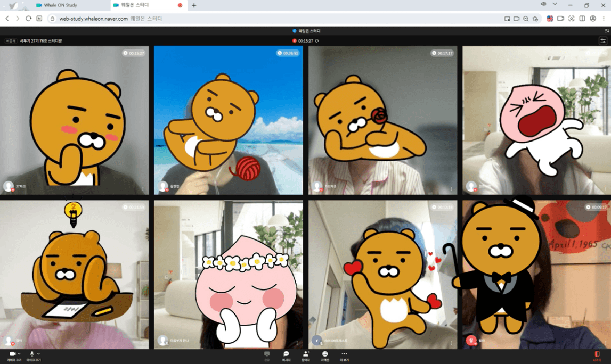Open the user profile icon
Viewport: 611px width, 364px height.
point(593,18)
